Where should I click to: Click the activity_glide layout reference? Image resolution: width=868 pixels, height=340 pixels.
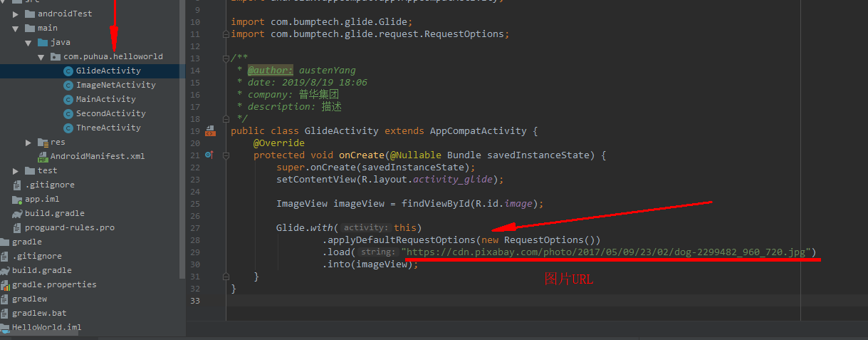pyautogui.click(x=452, y=180)
